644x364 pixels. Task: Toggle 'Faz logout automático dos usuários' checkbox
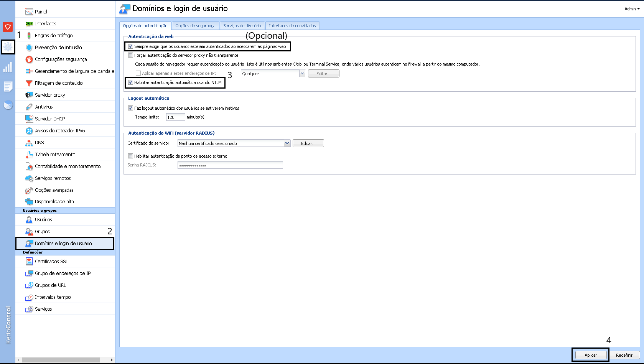click(130, 108)
